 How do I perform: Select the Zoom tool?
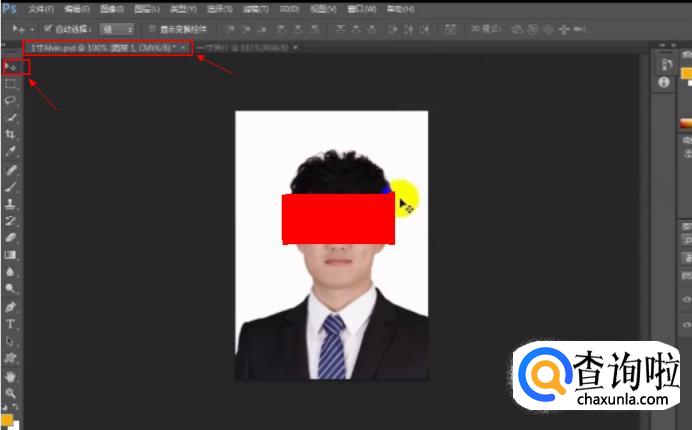point(11,393)
